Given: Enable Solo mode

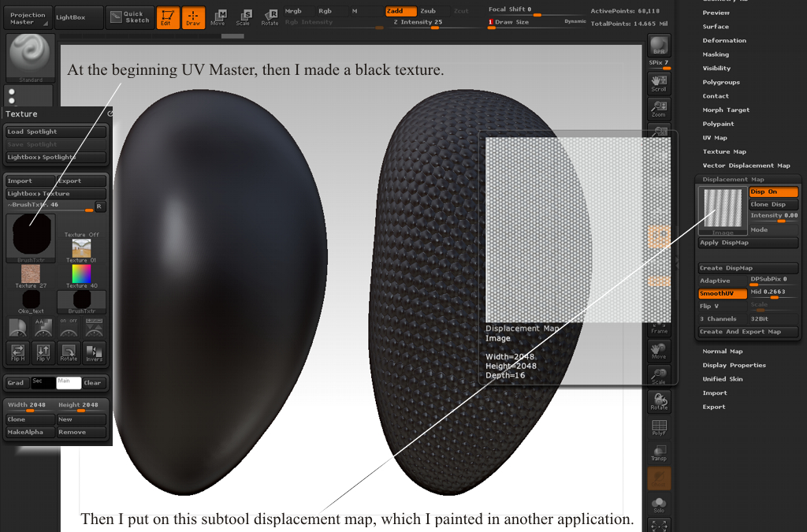Looking at the screenshot, I should point(659,504).
